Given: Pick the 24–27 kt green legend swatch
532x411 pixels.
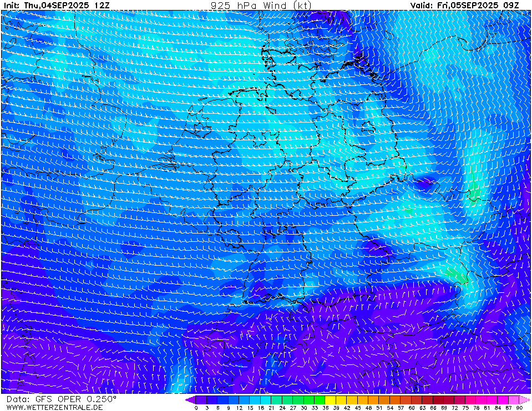Looking at the screenshot, I should 287,400.
